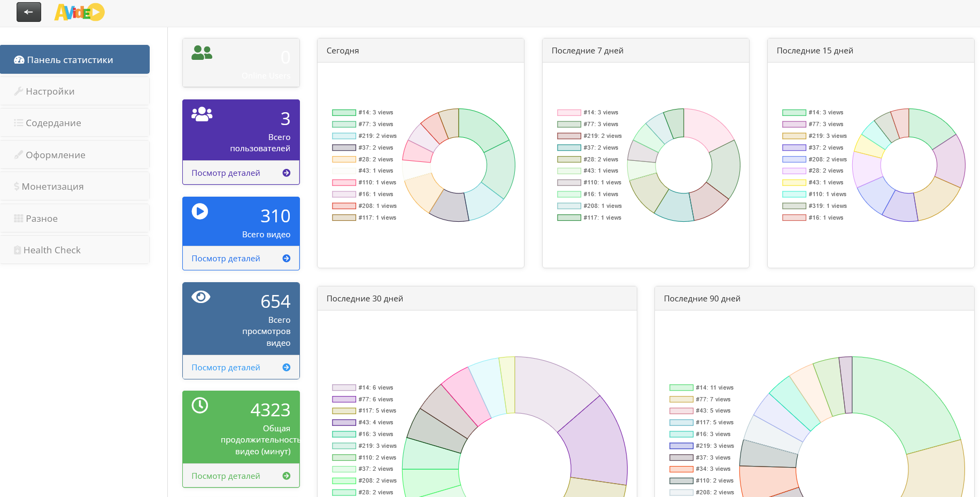View details of total video duration
This screenshot has height=497, width=980.
[241, 476]
